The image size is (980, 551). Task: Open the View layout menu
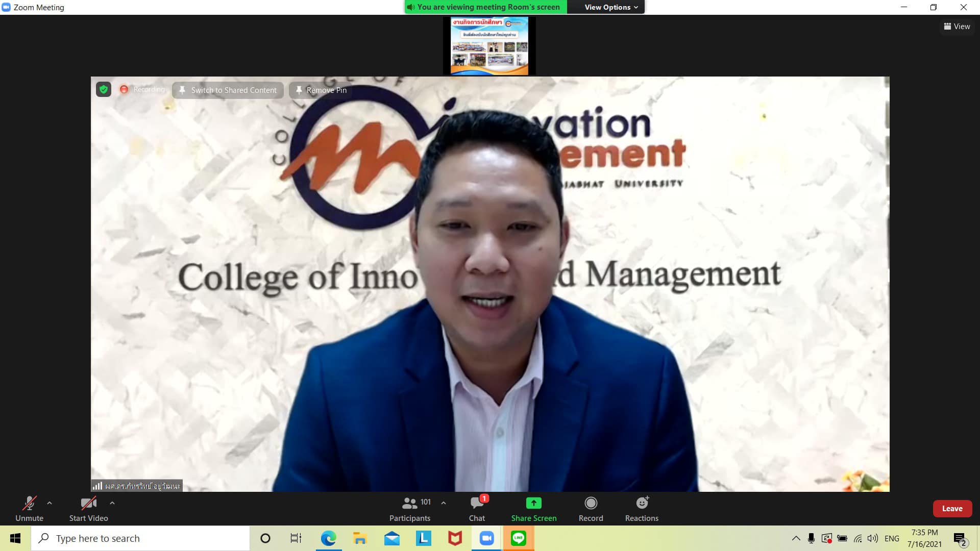pos(957,27)
